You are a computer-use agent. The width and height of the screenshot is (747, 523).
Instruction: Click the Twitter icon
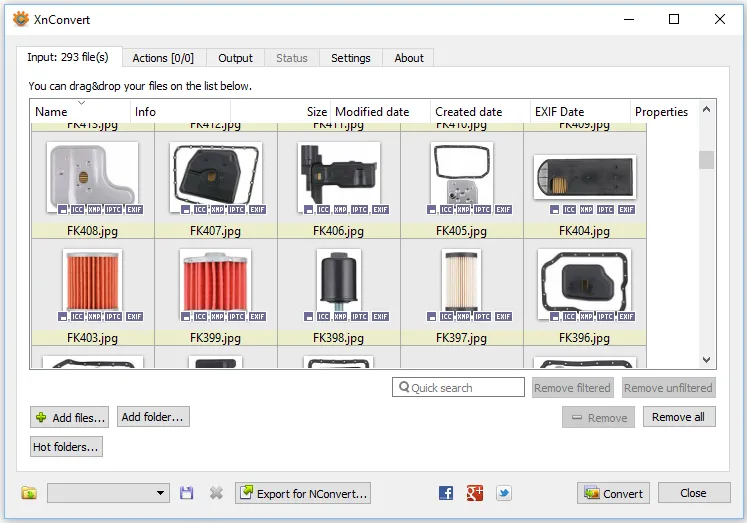coord(504,493)
